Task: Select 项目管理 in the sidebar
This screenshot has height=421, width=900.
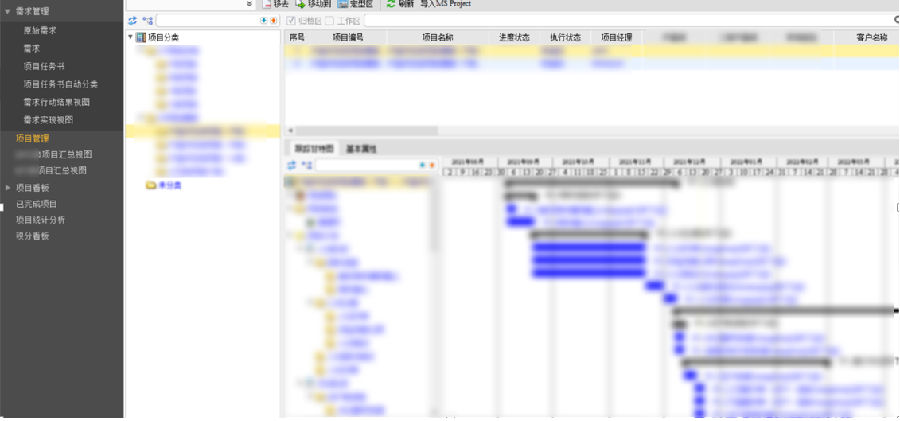Action: point(33,138)
